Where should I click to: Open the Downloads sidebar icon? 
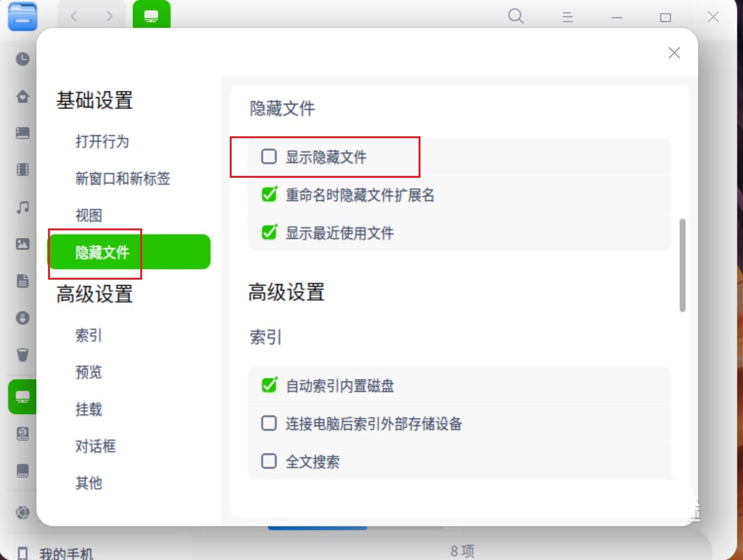pos(22,318)
